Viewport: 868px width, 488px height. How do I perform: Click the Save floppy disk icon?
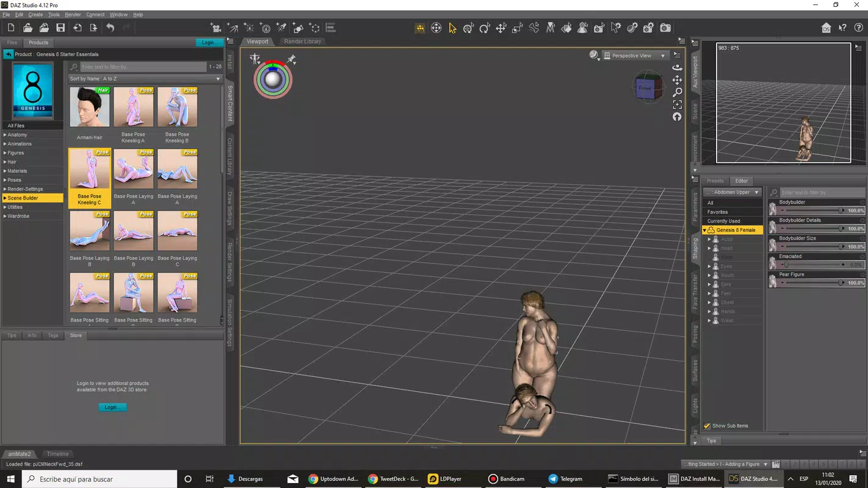click(x=60, y=27)
